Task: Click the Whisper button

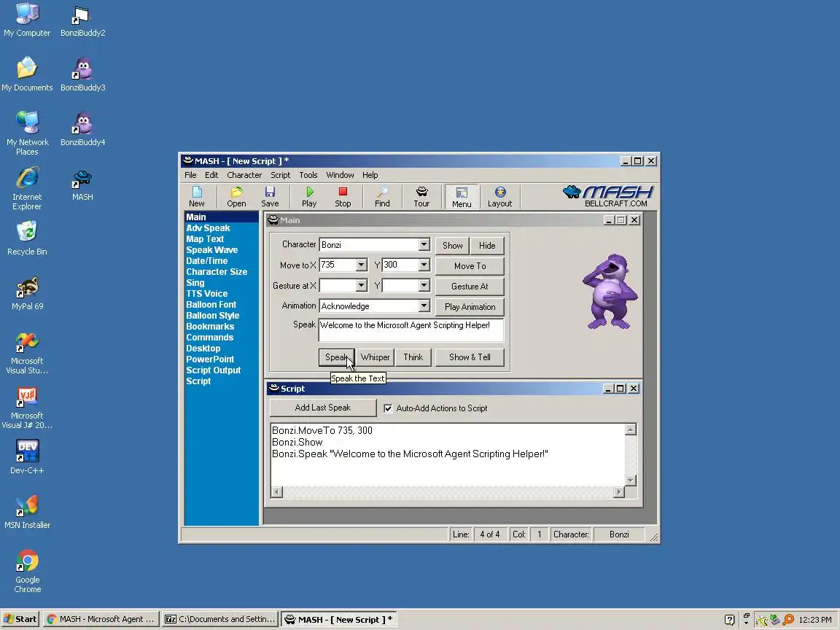Action: tap(375, 357)
